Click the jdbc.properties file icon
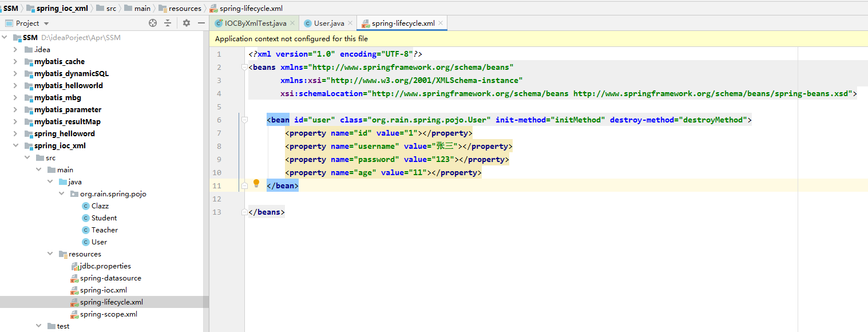 click(74, 266)
